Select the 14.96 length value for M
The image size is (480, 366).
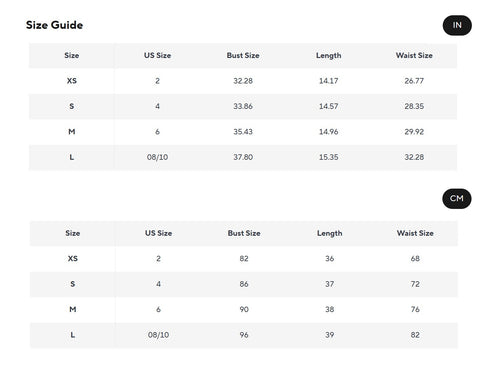329,132
